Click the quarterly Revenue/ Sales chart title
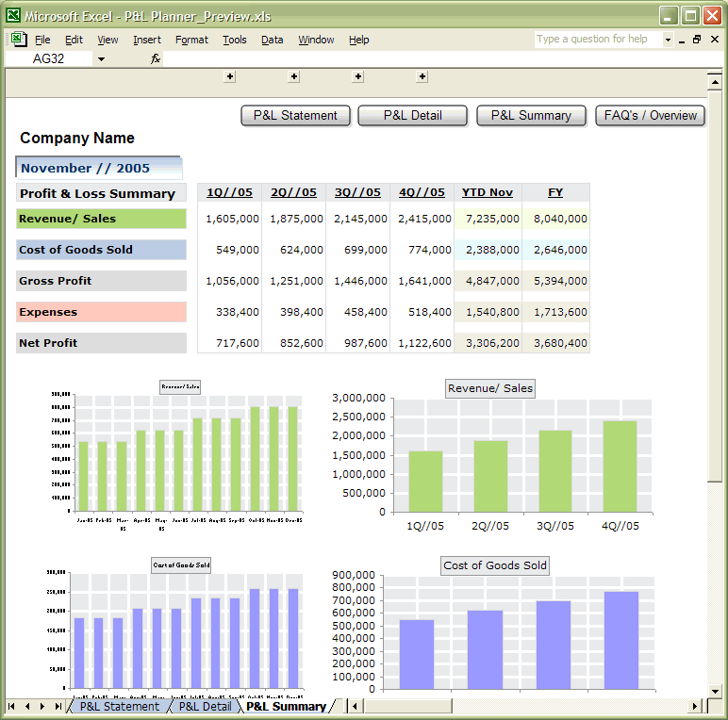 (x=489, y=388)
